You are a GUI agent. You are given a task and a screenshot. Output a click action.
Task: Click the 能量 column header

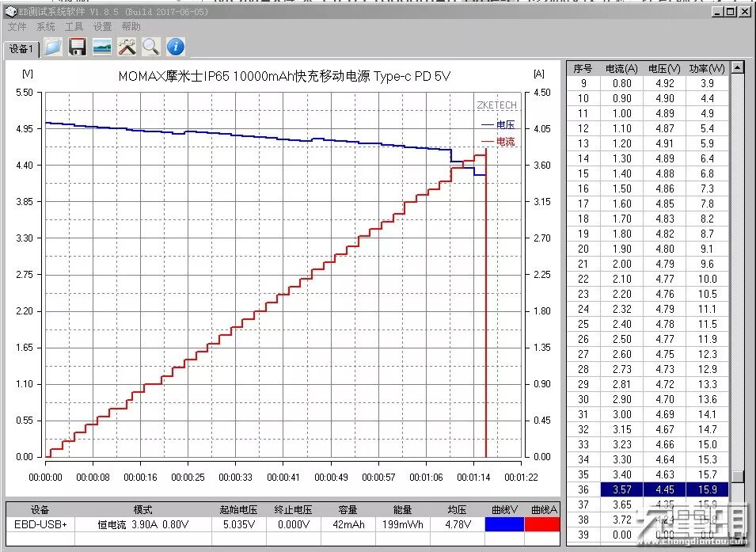[x=403, y=509]
